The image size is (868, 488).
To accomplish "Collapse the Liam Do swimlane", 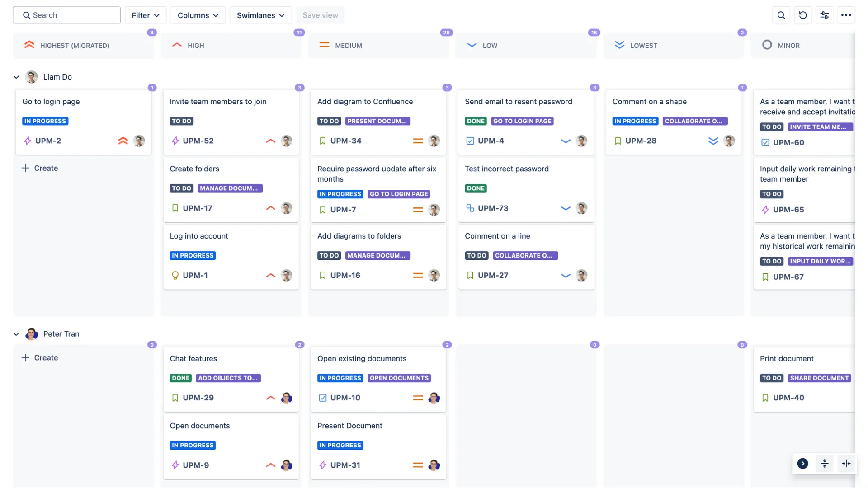I will pyautogui.click(x=16, y=77).
